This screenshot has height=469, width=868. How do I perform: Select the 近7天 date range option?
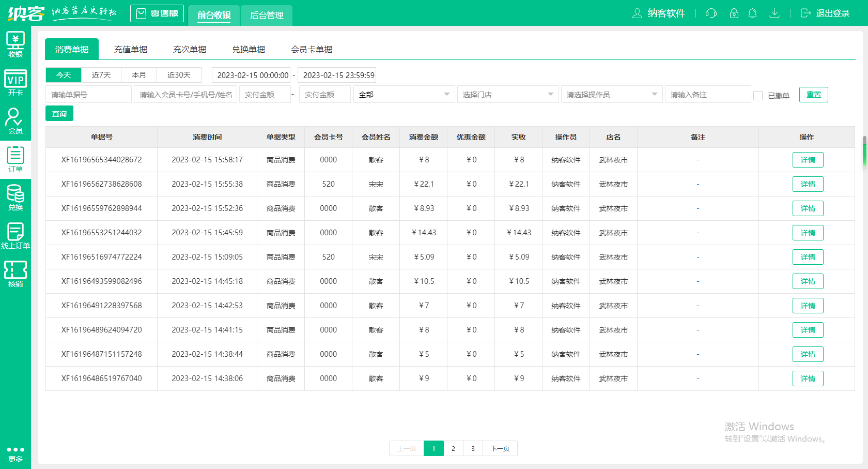coord(101,75)
